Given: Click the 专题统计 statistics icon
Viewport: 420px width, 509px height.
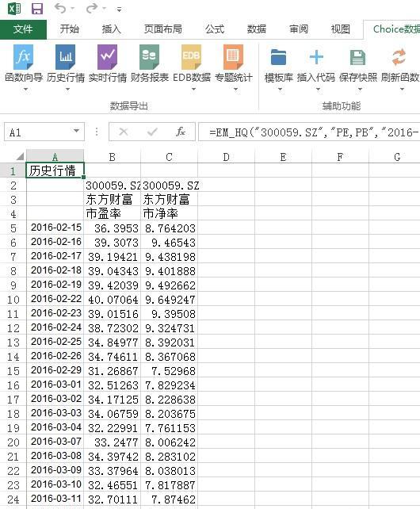Looking at the screenshot, I should coord(233,57).
